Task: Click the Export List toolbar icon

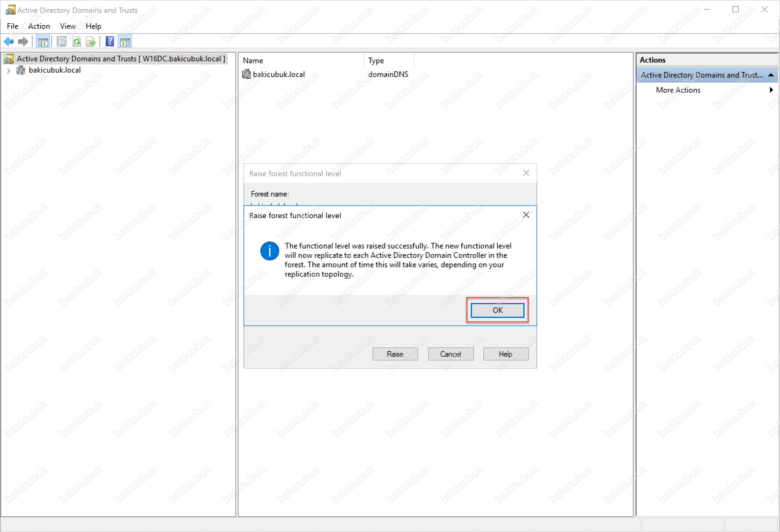Action: (x=91, y=42)
